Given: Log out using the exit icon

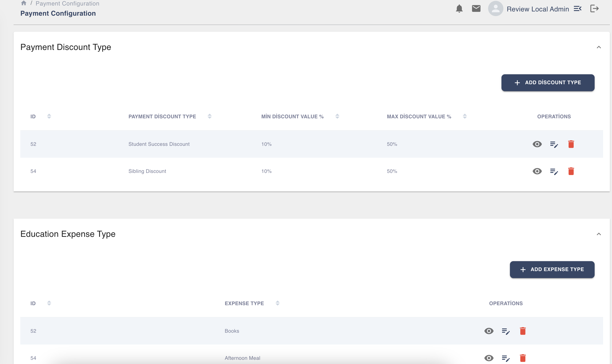Looking at the screenshot, I should click(595, 9).
